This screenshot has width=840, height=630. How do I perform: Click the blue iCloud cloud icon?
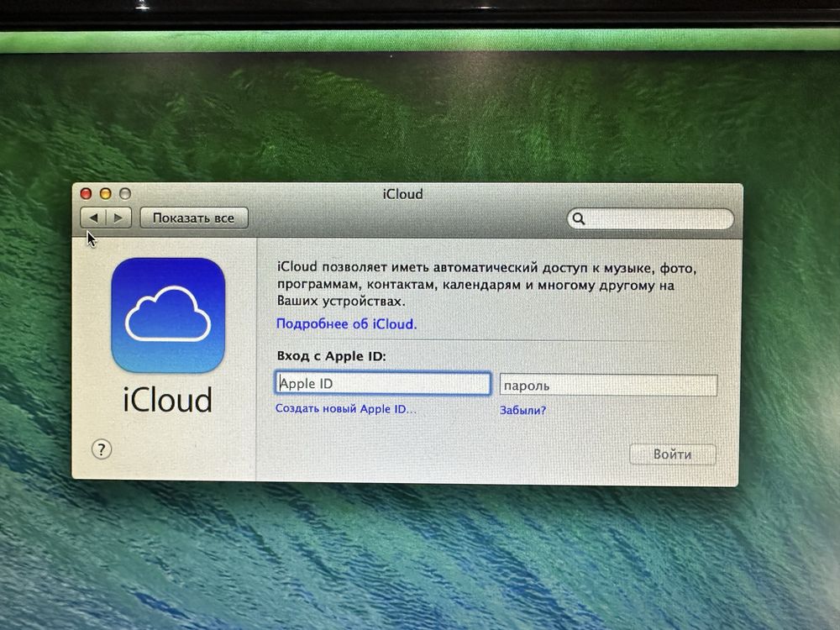pos(168,315)
